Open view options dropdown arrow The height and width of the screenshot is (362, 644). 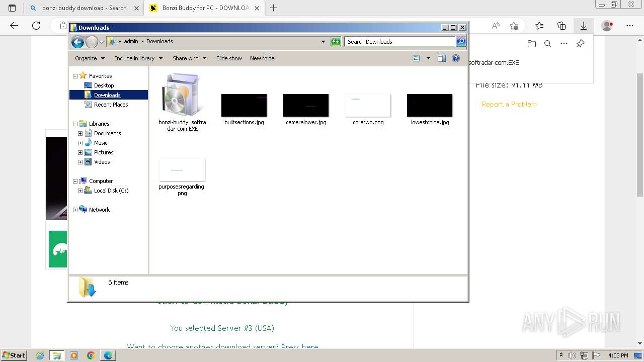pos(428,58)
